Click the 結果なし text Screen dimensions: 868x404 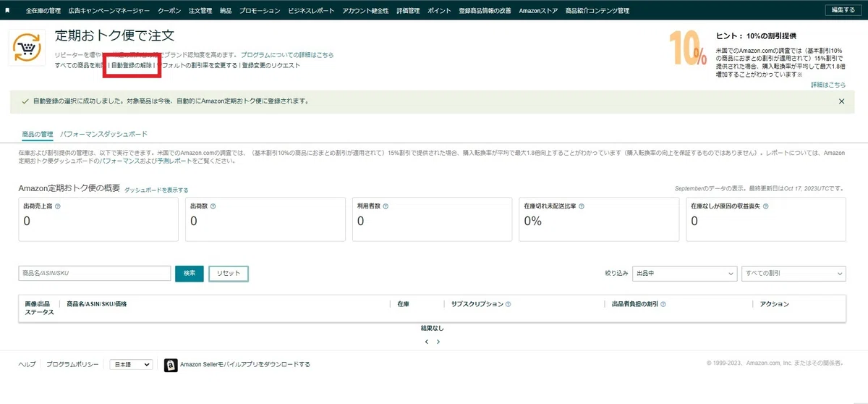pyautogui.click(x=432, y=329)
